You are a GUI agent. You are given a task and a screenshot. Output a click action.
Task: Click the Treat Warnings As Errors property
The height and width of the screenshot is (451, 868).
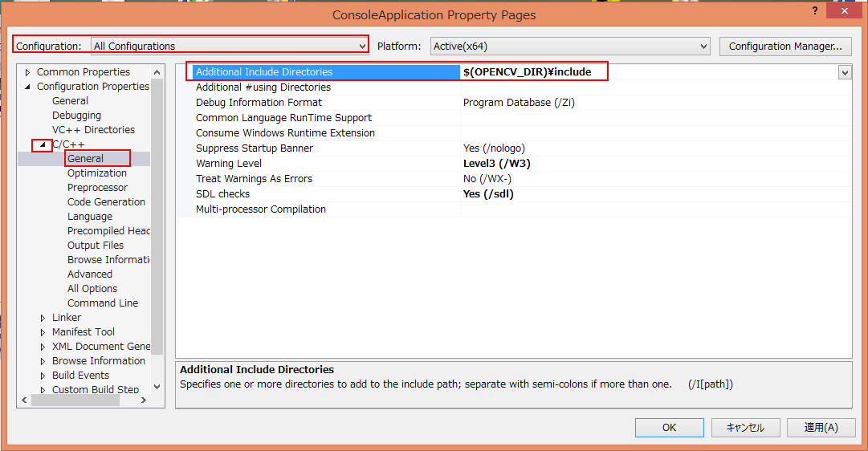[254, 178]
